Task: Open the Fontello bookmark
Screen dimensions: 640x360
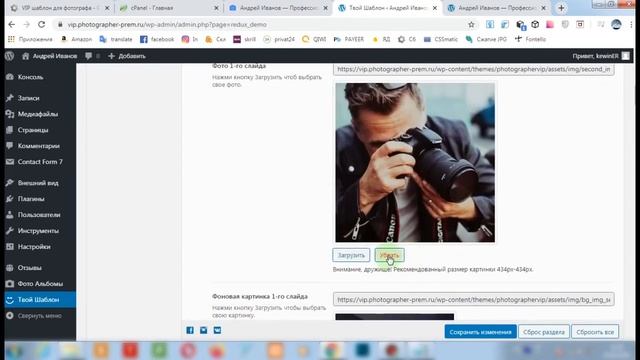Action: [x=530, y=39]
